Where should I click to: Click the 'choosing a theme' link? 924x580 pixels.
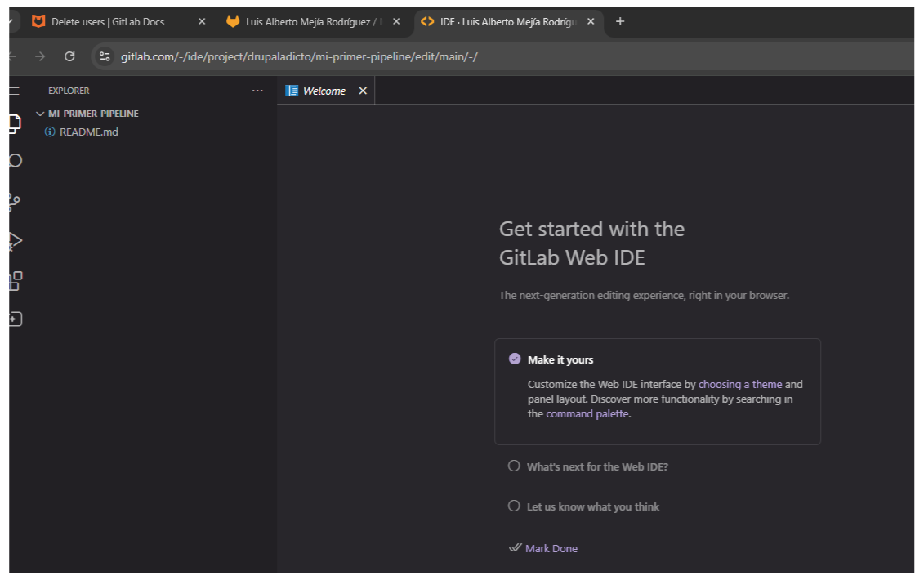(x=740, y=384)
